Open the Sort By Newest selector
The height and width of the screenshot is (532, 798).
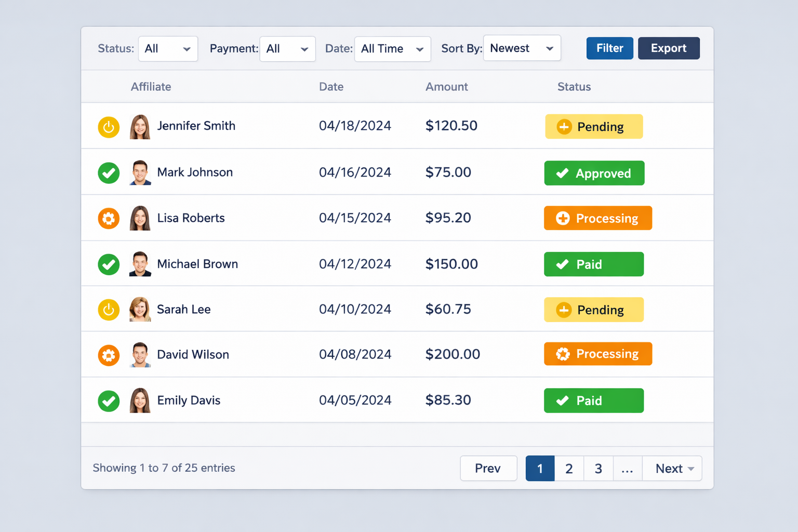point(522,48)
